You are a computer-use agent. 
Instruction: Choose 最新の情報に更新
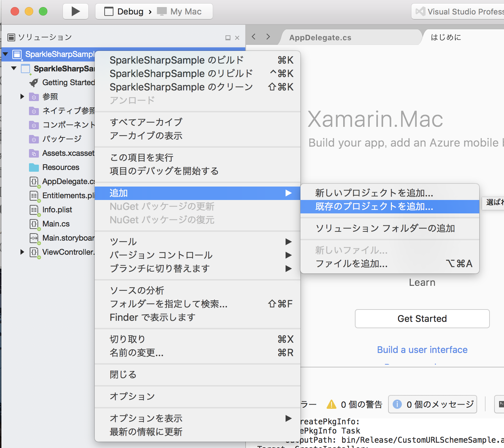click(x=198, y=432)
